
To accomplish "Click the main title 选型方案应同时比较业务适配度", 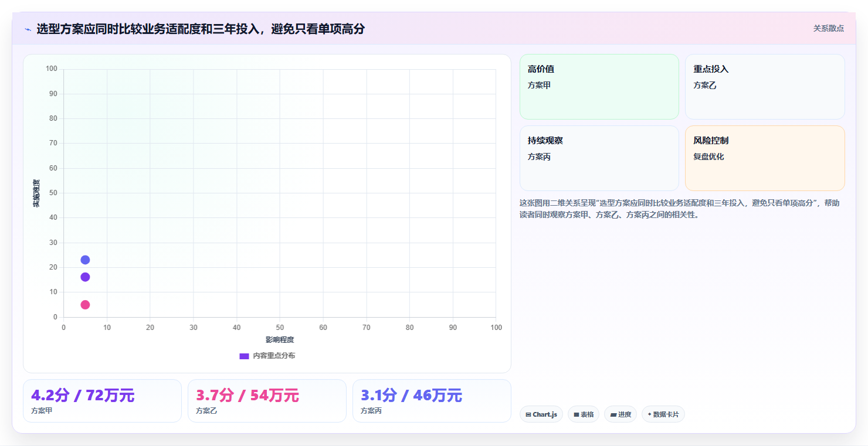I will point(201,29).
